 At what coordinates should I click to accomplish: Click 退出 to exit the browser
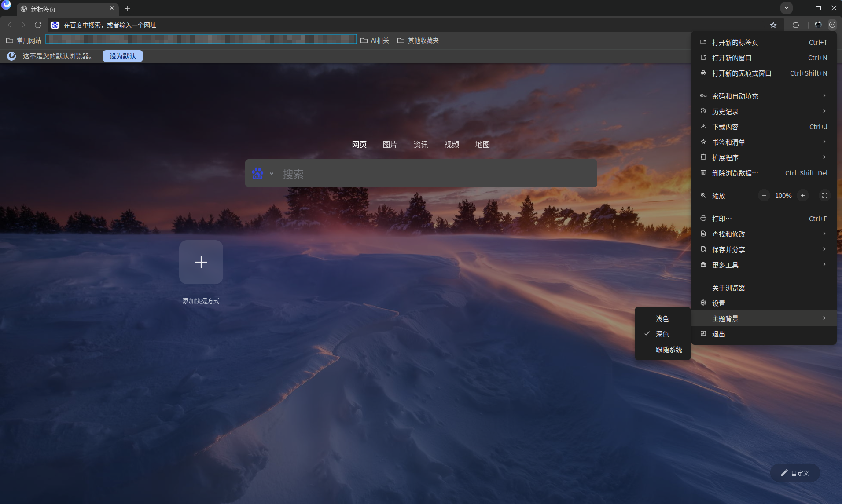(764, 334)
